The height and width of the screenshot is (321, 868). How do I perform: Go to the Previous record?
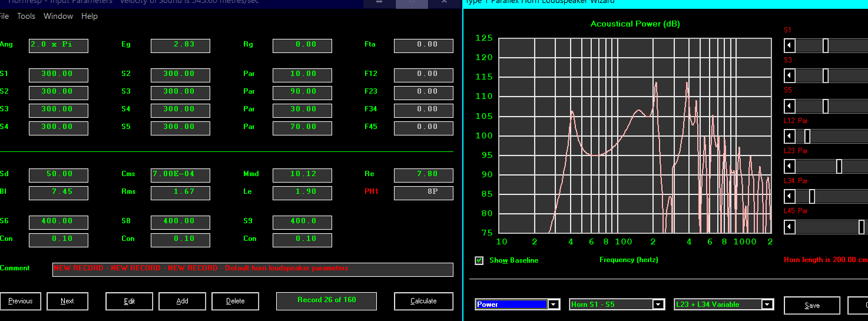pos(21,301)
